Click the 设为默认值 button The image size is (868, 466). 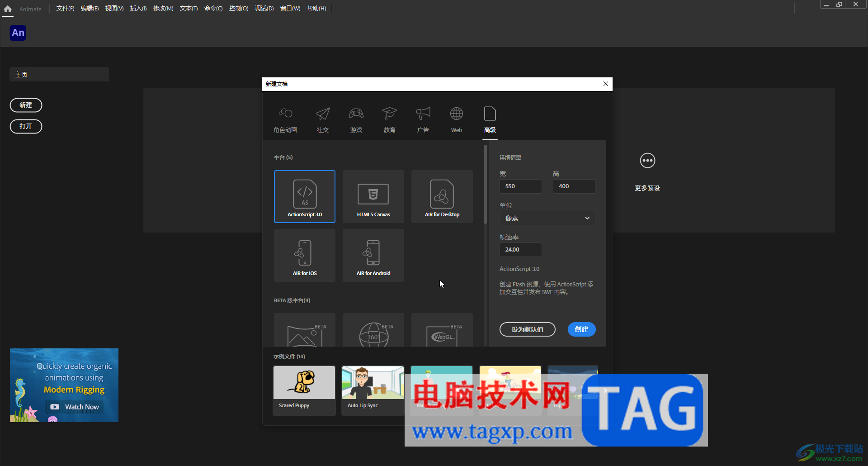pyautogui.click(x=527, y=329)
